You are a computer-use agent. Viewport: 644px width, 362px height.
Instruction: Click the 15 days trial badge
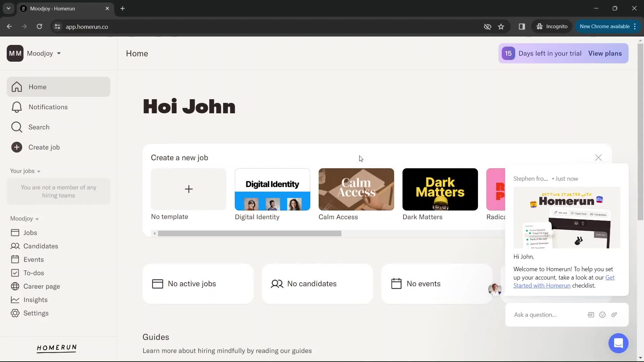tap(508, 53)
